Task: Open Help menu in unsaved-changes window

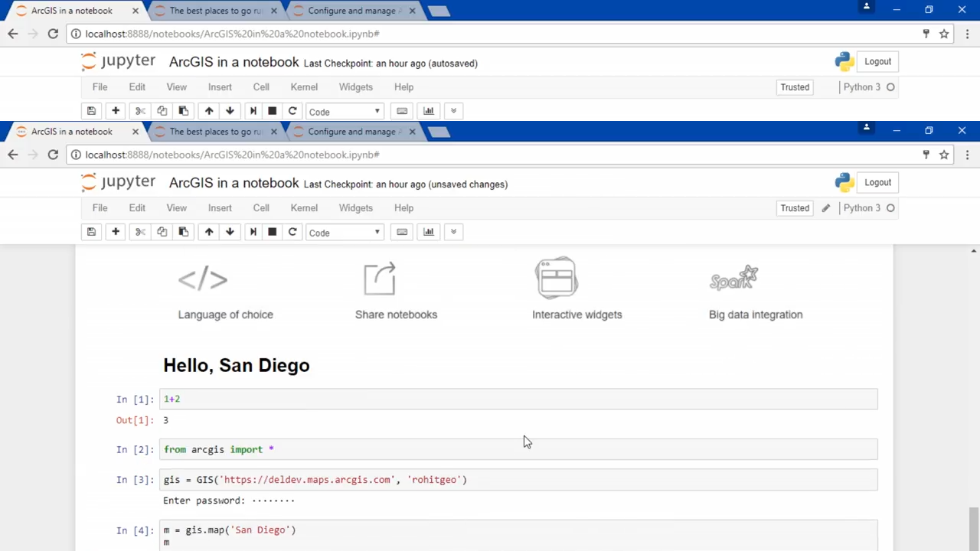Action: [403, 208]
